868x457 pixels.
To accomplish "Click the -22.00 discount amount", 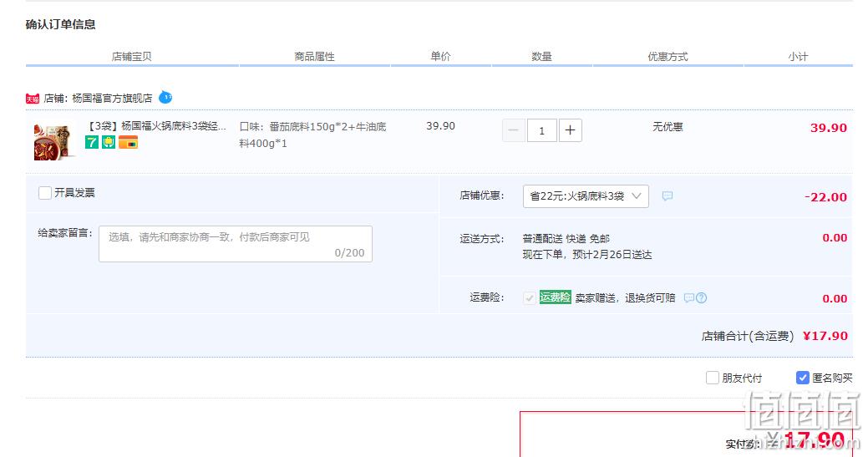I will pos(825,197).
